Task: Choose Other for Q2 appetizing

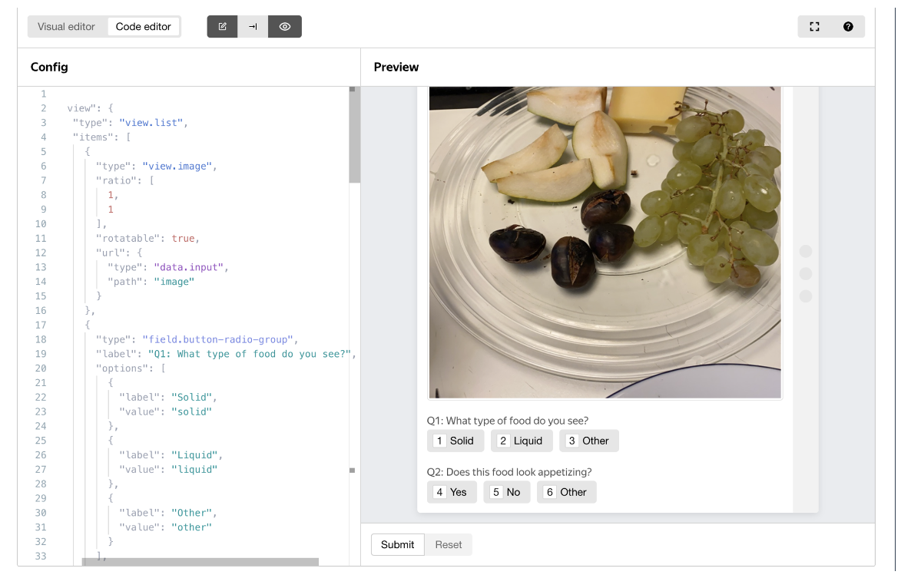Action: coord(566,492)
